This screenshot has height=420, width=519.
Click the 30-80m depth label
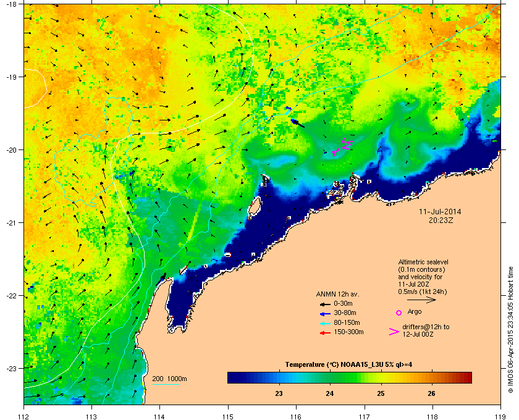[345, 313]
